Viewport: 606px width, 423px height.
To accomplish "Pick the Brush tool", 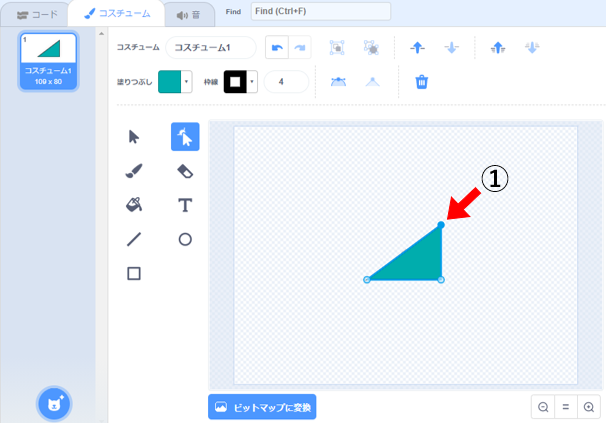I will pyautogui.click(x=134, y=171).
